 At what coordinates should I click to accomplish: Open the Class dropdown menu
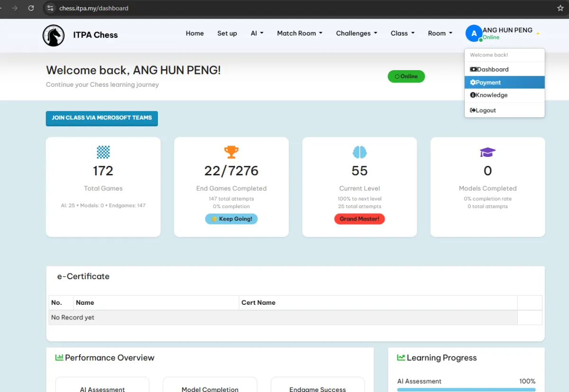tap(403, 33)
